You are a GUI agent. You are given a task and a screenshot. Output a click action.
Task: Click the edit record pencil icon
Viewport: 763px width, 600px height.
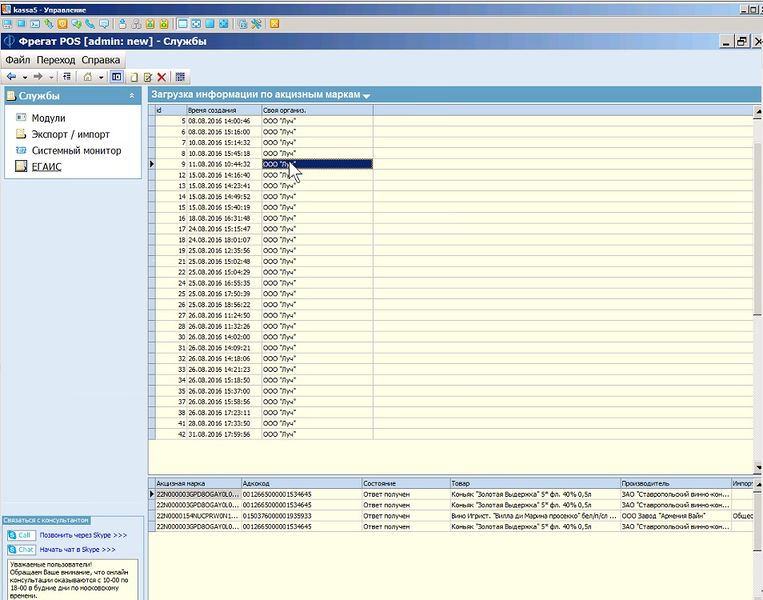pos(148,77)
